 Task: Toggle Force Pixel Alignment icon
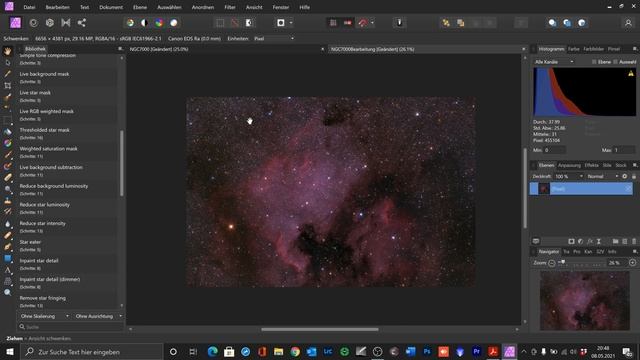348,23
